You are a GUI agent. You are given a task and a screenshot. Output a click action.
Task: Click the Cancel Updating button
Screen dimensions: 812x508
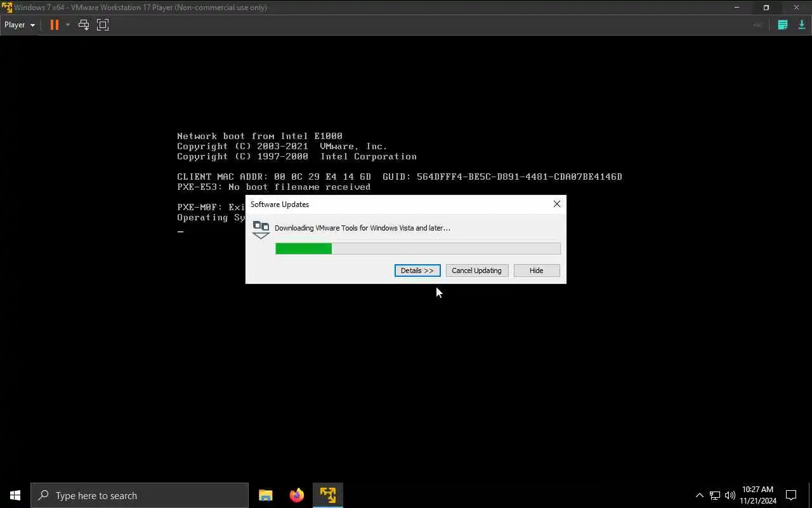[x=476, y=271]
